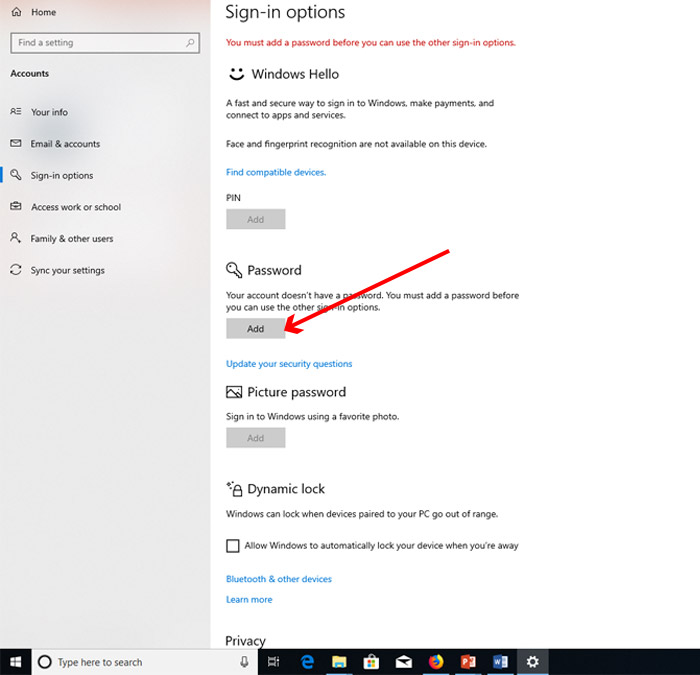700x675 pixels.
Task: Click the Family & other users person icon
Action: pyautogui.click(x=16, y=238)
